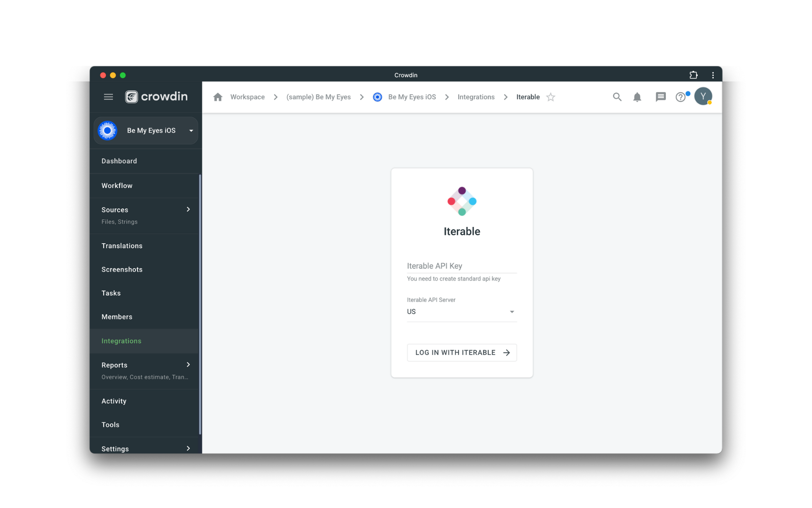Expand the Settings submenu arrow
The height and width of the screenshot is (508, 812).
click(x=188, y=448)
